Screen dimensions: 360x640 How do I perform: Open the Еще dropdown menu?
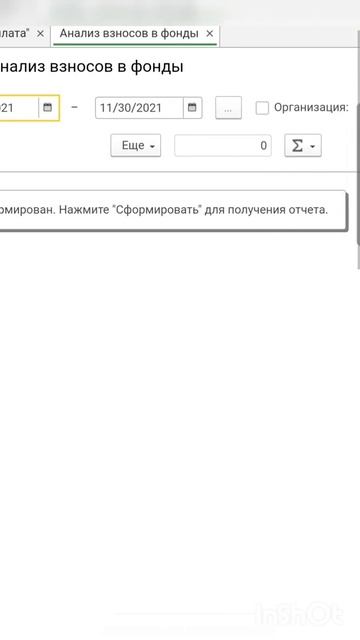click(x=136, y=145)
